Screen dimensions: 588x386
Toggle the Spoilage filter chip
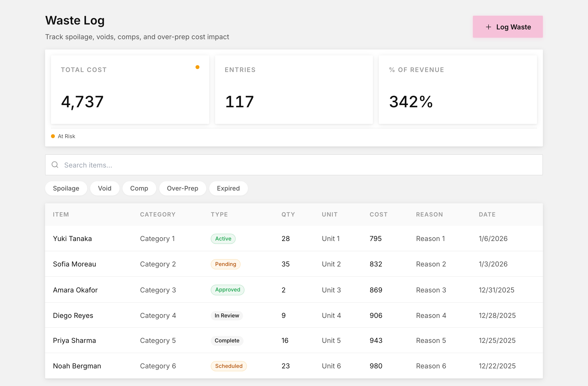click(x=66, y=188)
